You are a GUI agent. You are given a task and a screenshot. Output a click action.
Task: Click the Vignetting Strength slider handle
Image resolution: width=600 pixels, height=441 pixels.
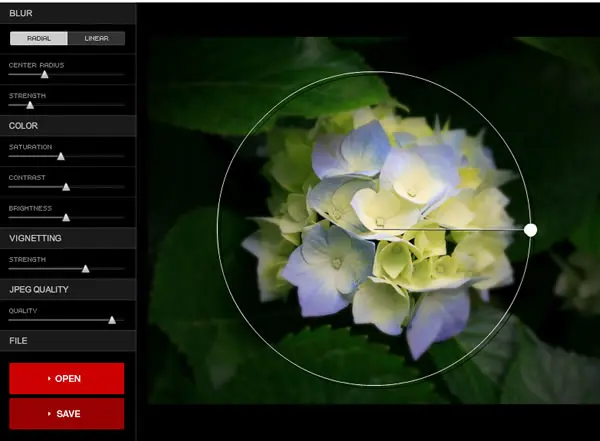86,269
